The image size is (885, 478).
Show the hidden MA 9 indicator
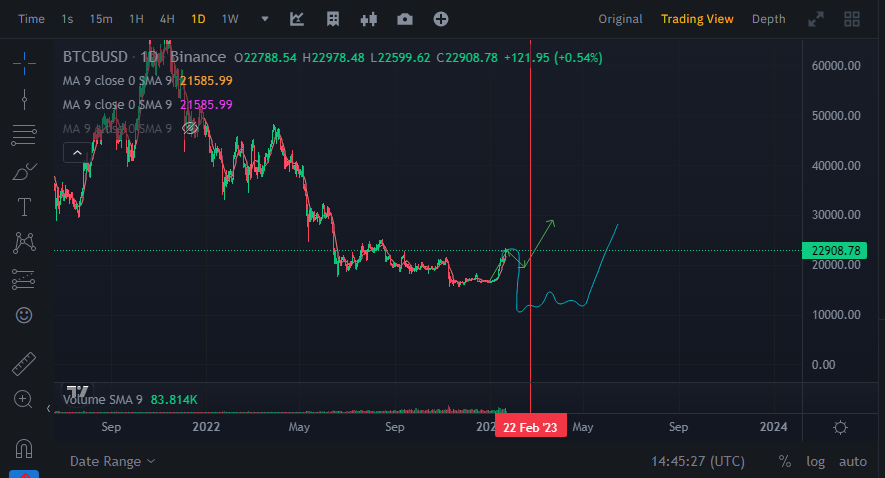coord(190,129)
